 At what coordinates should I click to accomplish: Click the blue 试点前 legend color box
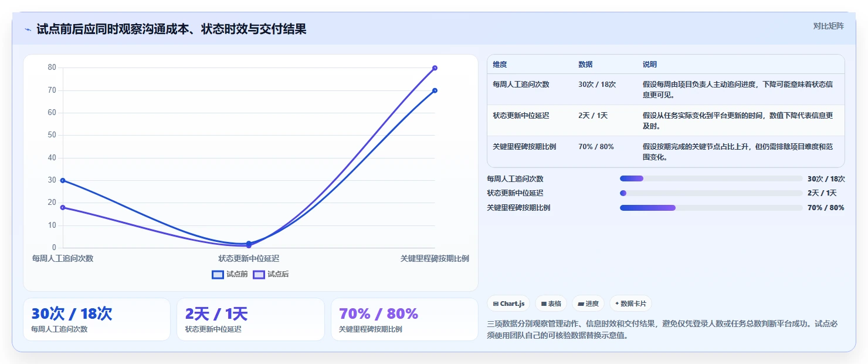[x=218, y=274]
